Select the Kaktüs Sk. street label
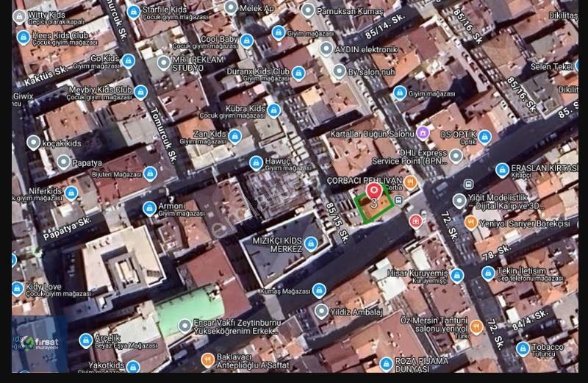Image resolution: width=588 pixels, height=383 pixels. (x=46, y=76)
